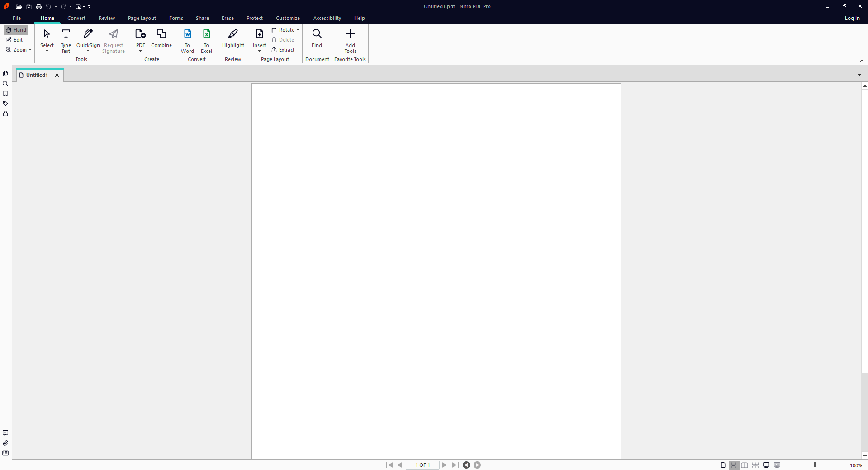Screen dimensions: 868x470
Task: Convert document To Excel
Action: [206, 40]
